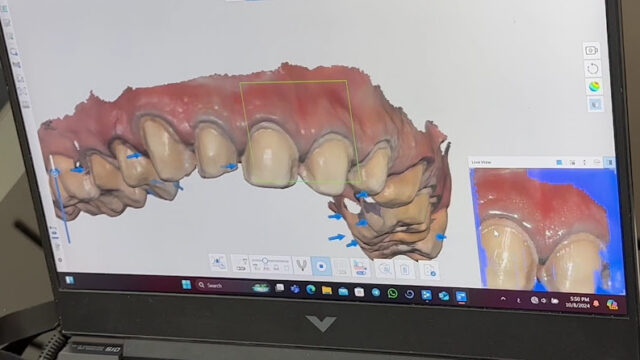This screenshot has height=360, width=640.
Task: Open WhatsApp from the taskbar
Action: [x=392, y=293]
